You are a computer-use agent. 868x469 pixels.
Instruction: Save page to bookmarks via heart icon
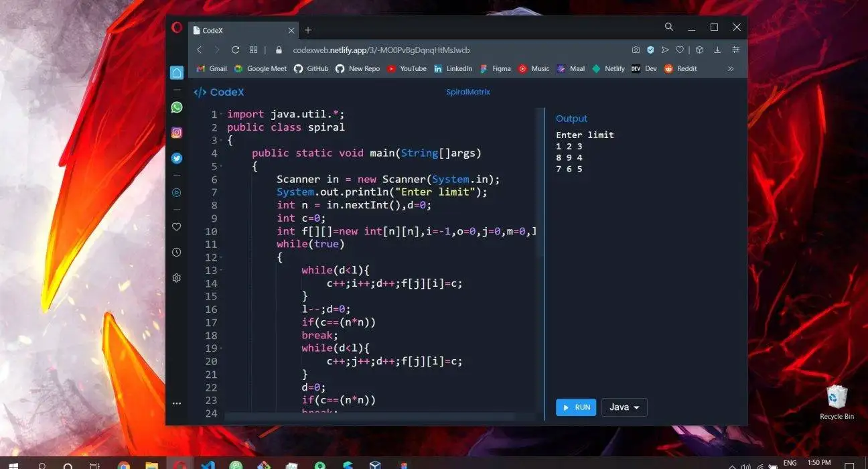click(x=680, y=49)
